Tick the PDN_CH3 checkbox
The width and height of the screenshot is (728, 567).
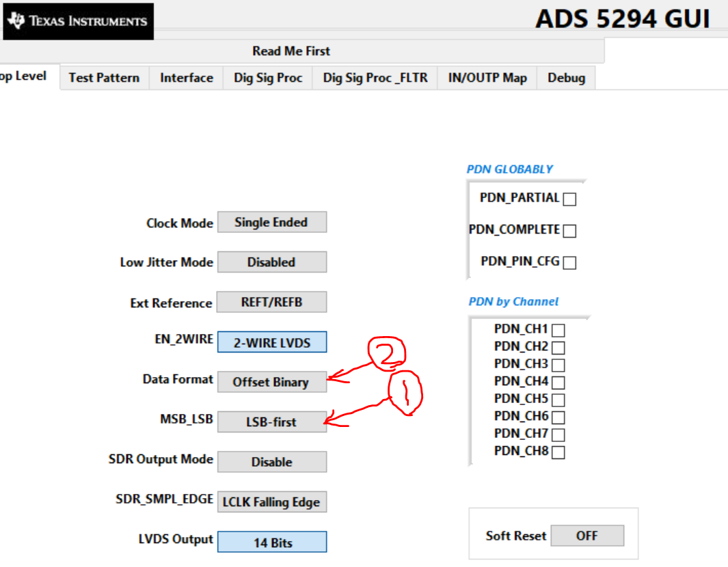558,365
